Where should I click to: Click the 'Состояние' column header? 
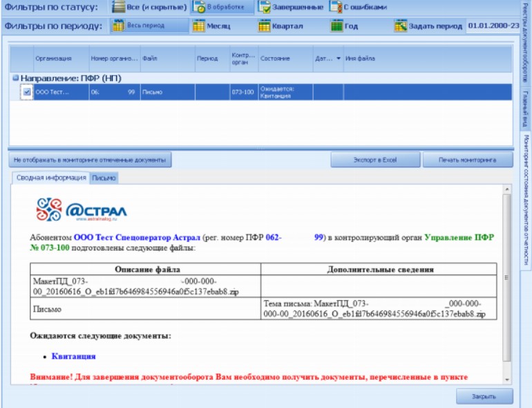coord(275,59)
